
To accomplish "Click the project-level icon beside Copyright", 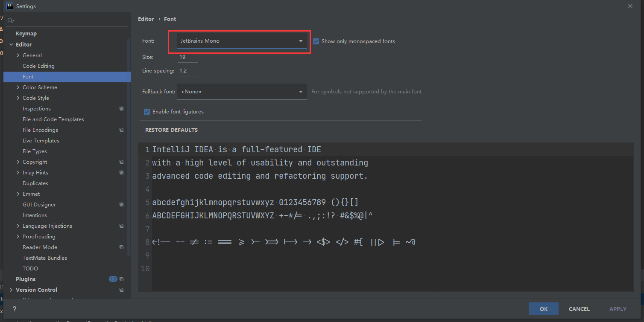I will tap(122, 162).
